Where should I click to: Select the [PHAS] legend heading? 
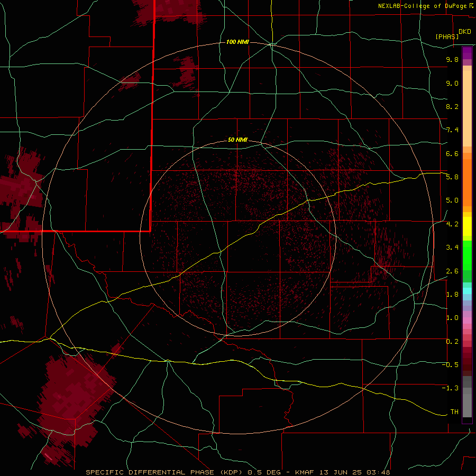447,36
